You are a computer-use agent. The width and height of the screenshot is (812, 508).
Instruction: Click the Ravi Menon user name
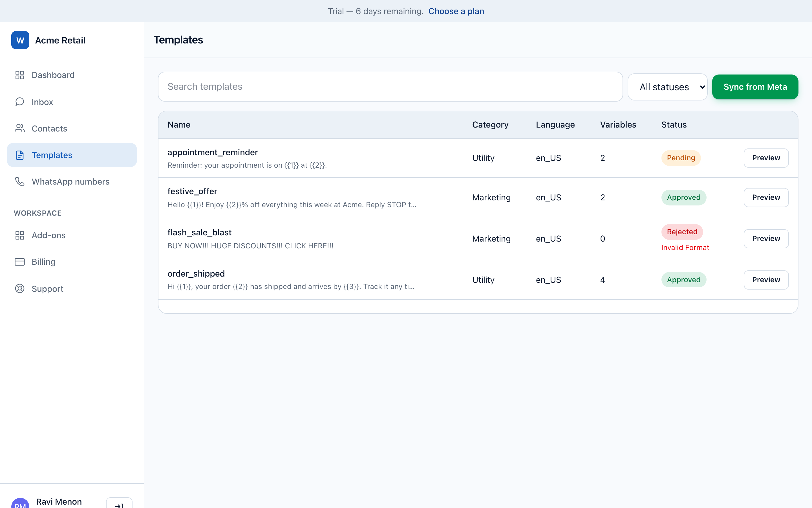[59, 502]
